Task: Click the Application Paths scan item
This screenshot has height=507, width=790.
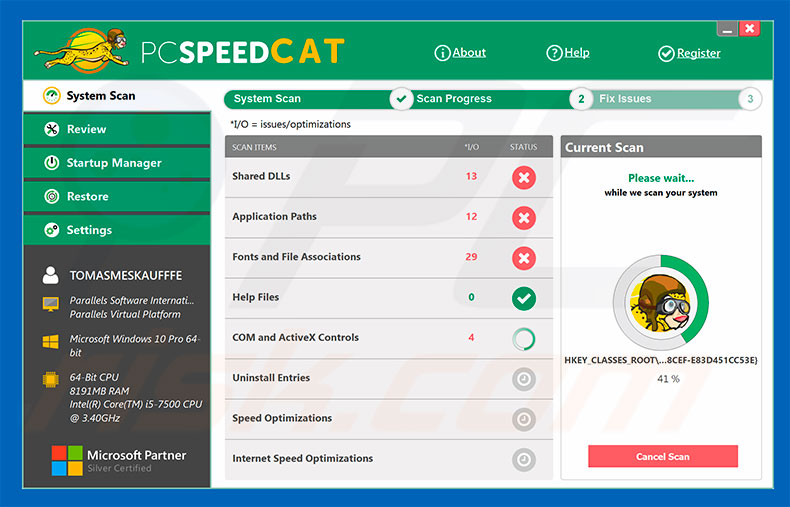Action: [388, 218]
